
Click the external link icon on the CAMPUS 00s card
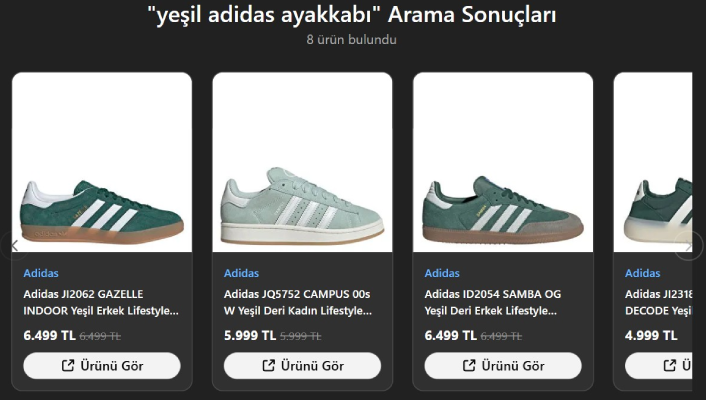pos(268,366)
